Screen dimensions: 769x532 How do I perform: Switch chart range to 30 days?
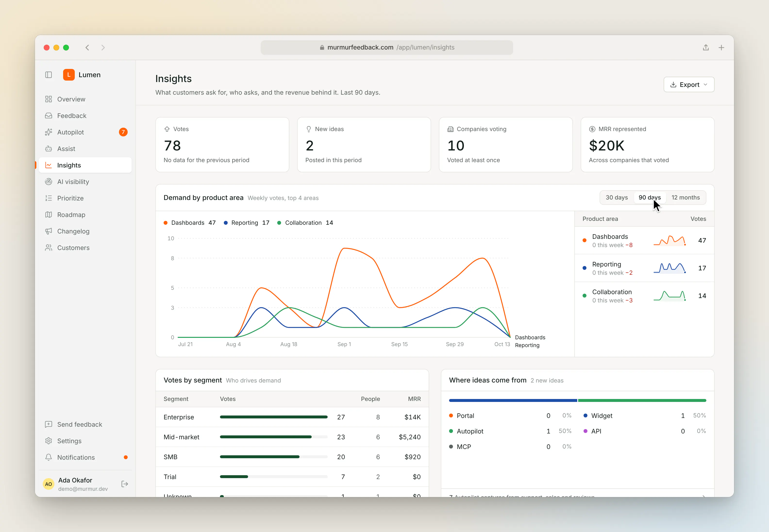click(x=617, y=197)
